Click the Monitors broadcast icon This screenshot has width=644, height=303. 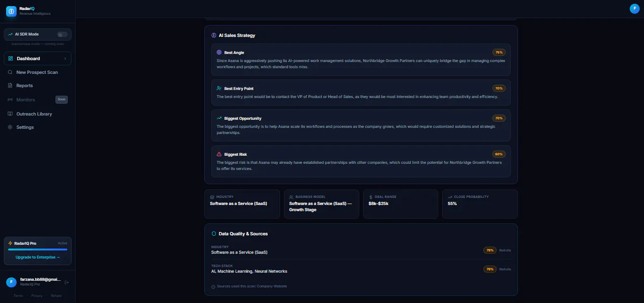coord(10,99)
